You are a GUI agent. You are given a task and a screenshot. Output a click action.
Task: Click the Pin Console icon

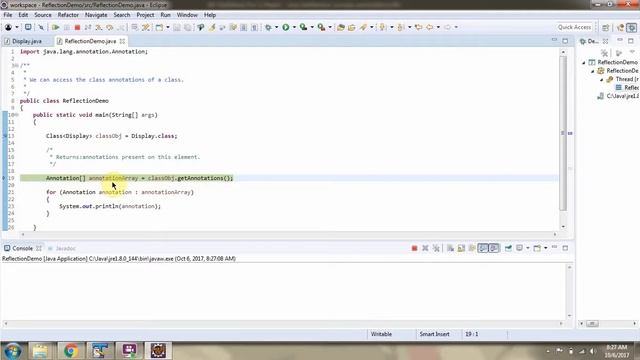[x=508, y=248]
